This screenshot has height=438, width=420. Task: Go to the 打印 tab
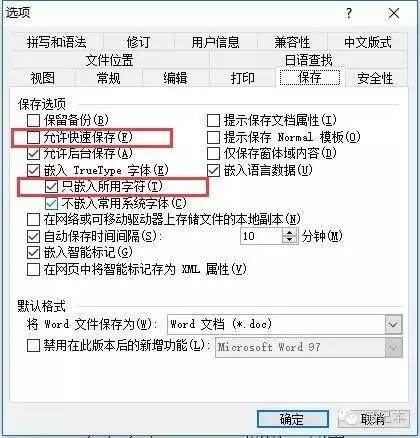[242, 78]
